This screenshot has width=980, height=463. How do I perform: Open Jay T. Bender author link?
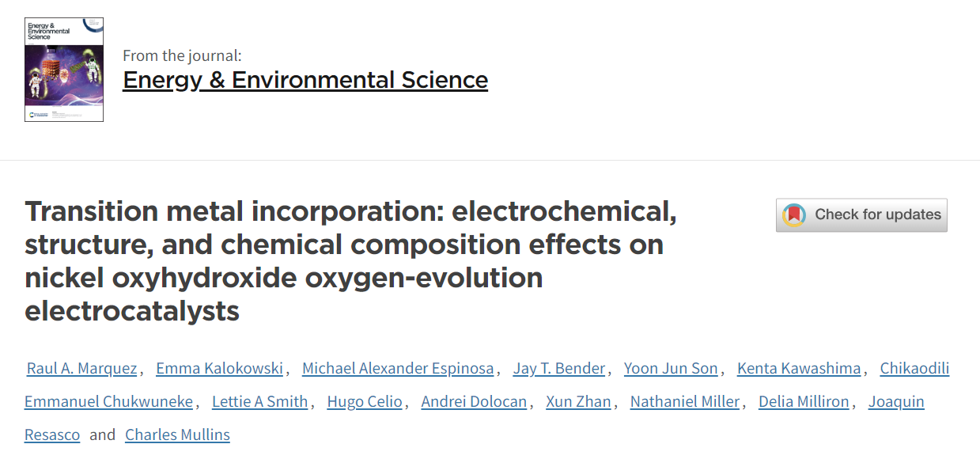point(559,368)
